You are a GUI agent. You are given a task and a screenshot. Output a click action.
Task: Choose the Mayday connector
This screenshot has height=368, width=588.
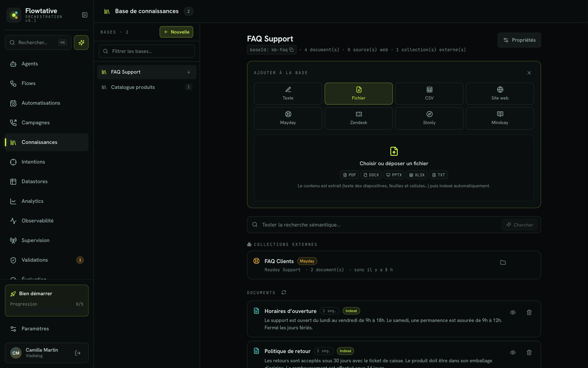pyautogui.click(x=288, y=118)
